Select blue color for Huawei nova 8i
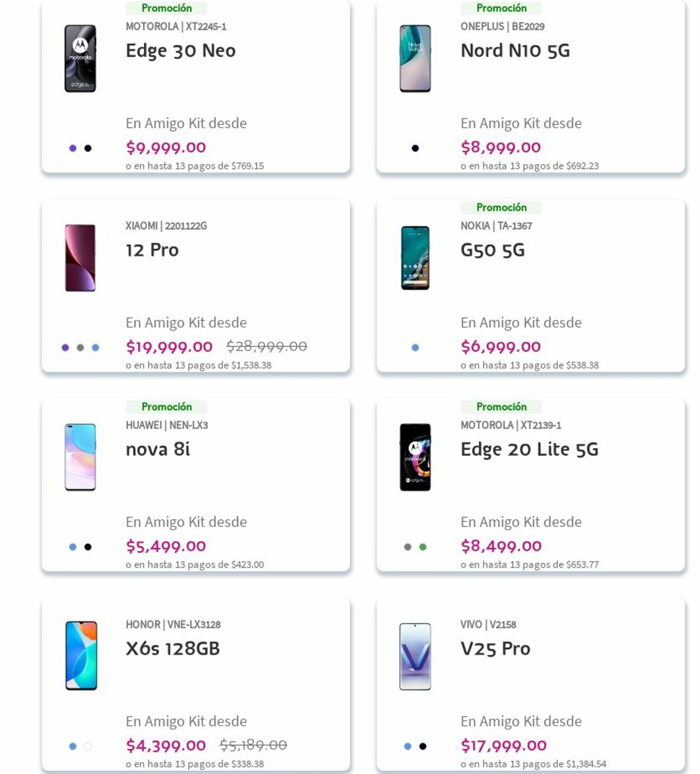Viewport: 700px width, 774px height. point(73,547)
